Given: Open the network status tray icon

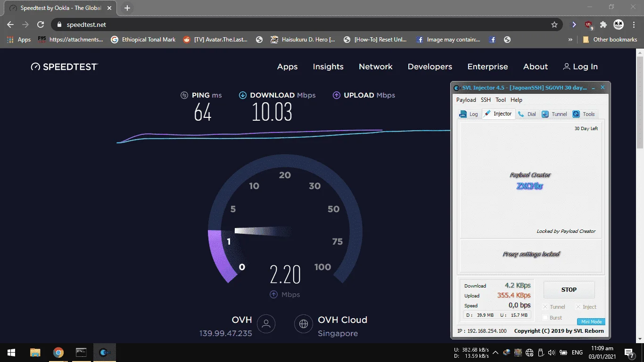Looking at the screenshot, I should (x=529, y=353).
